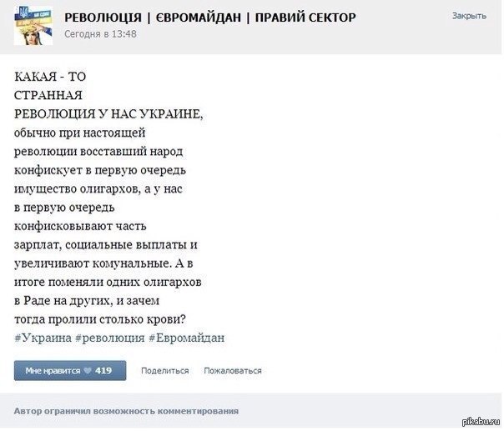The width and height of the screenshot is (504, 431).
Task: Click the 419 likes counter
Action: click(104, 370)
